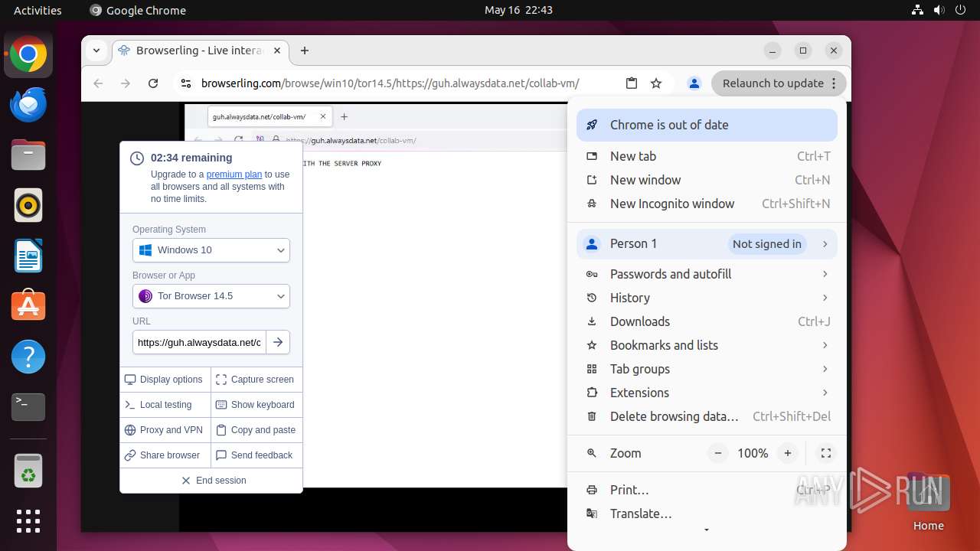
Task: Open new tab in the remote Tor browser
Action: pos(345,117)
